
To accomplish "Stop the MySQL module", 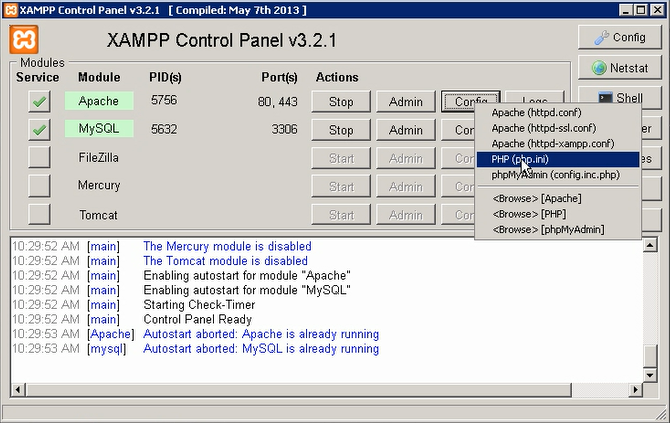I will coord(341,130).
